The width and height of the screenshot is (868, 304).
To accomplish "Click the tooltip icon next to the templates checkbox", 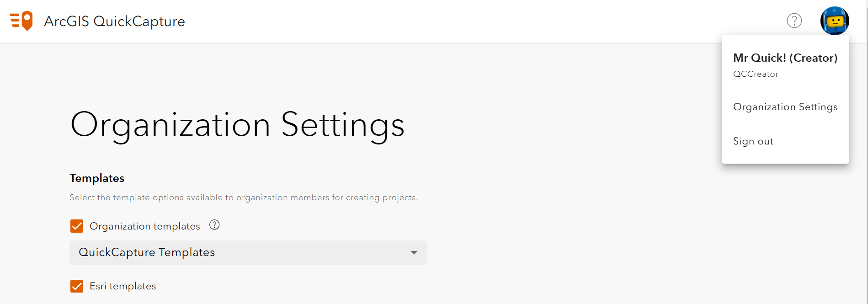I will [214, 225].
